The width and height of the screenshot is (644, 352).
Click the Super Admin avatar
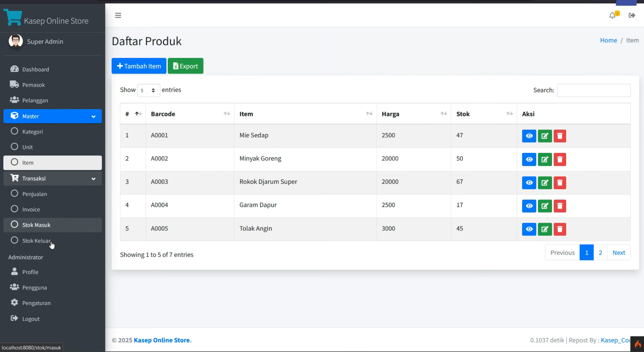[x=16, y=41]
